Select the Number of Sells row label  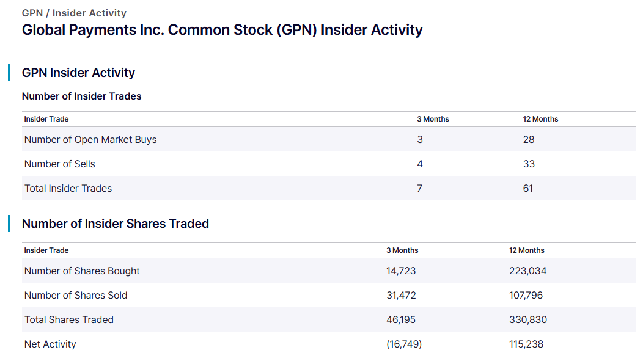click(x=60, y=164)
